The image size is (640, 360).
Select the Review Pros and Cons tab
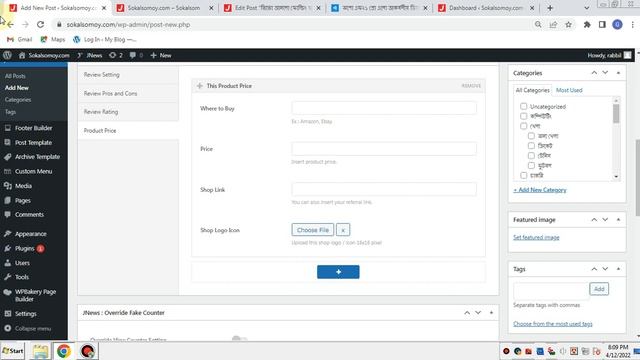point(128,93)
